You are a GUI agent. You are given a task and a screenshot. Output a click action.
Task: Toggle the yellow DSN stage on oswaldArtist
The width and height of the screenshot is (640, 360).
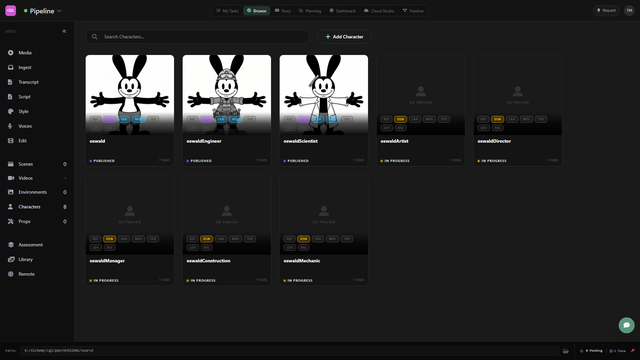[x=400, y=119]
